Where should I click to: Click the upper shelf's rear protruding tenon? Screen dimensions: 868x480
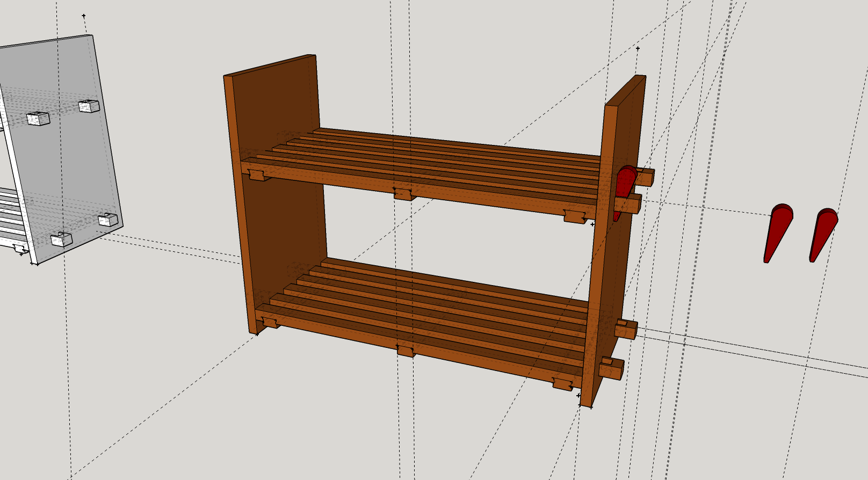pyautogui.click(x=645, y=177)
